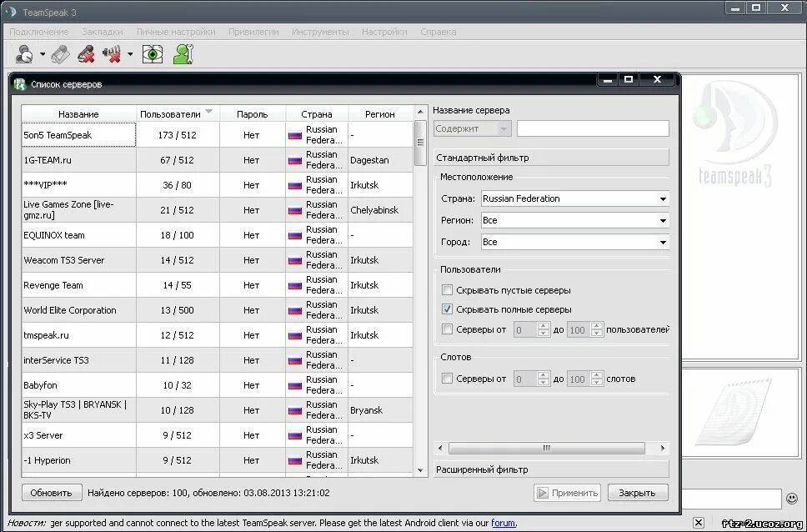The height and width of the screenshot is (532, 807).
Task: Select the ***VIP*** server row
Action: [218, 185]
